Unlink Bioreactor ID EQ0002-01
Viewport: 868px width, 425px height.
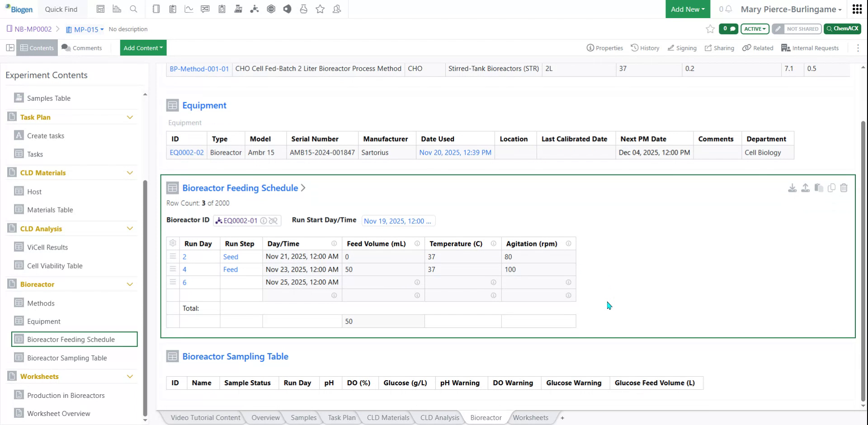click(274, 221)
